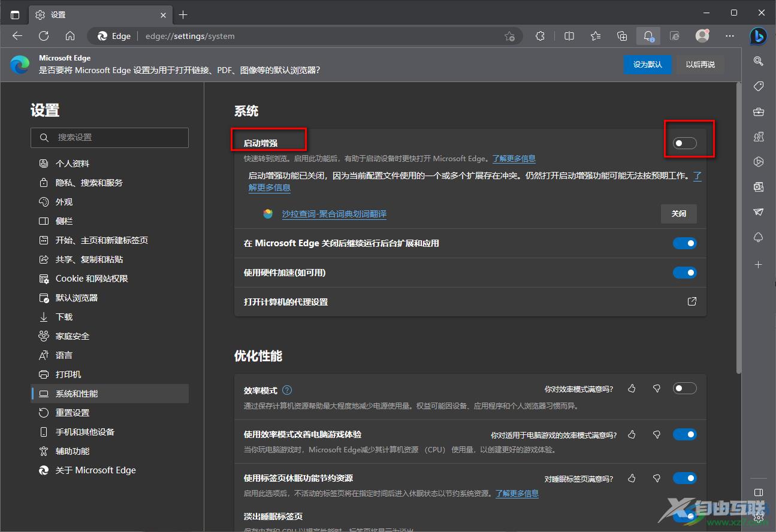Open Cookie 和网站权限 section

(110, 279)
